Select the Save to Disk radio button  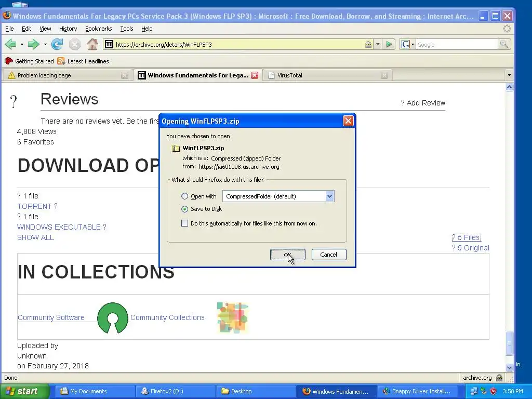(184, 209)
